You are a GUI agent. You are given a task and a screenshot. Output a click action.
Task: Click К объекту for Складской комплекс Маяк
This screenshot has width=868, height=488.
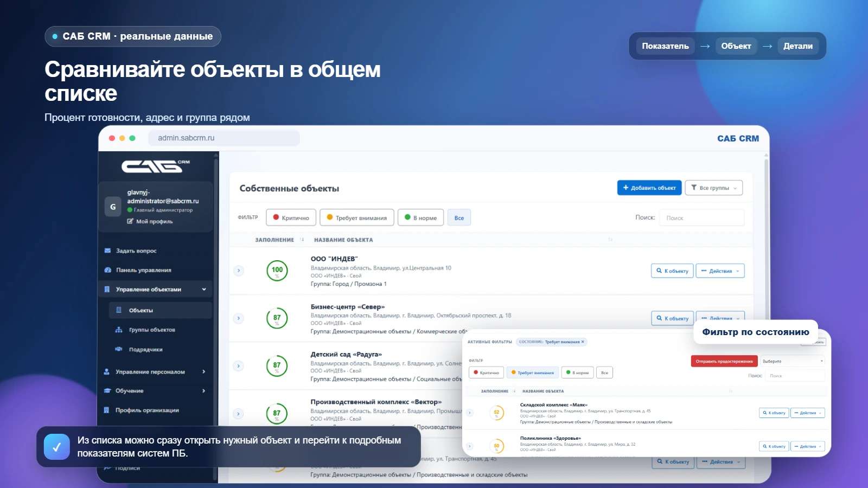coord(774,413)
